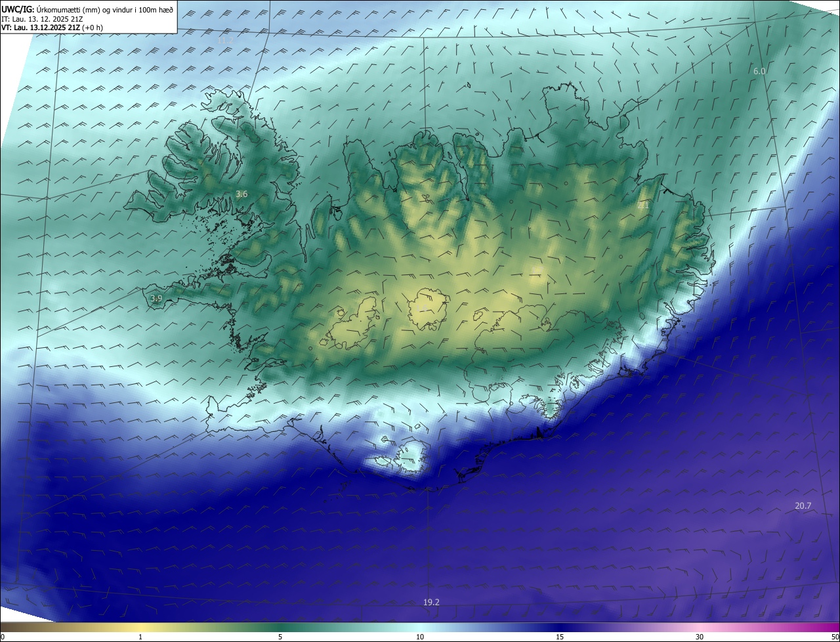This screenshot has width=840, height=642.
Task: Click the colour scale label "30"
Action: click(700, 637)
